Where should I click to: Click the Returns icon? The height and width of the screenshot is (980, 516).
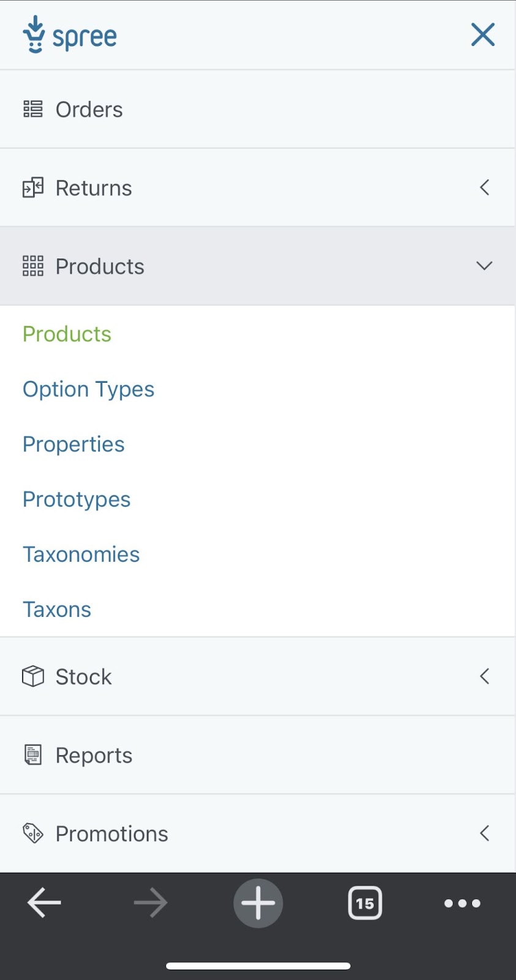coord(33,187)
